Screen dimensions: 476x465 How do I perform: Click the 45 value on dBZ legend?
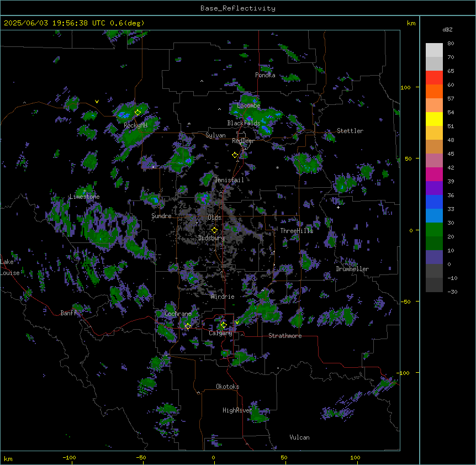click(451, 154)
